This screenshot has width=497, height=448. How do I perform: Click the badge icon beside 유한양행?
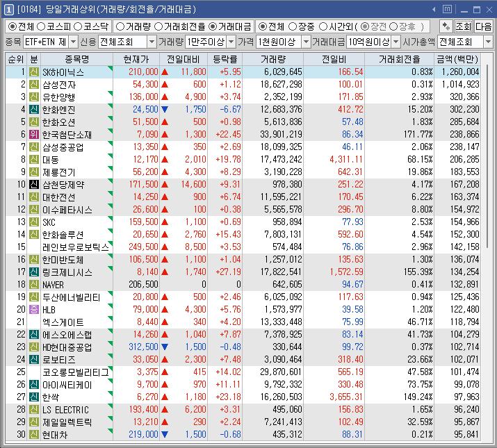pos(34,97)
